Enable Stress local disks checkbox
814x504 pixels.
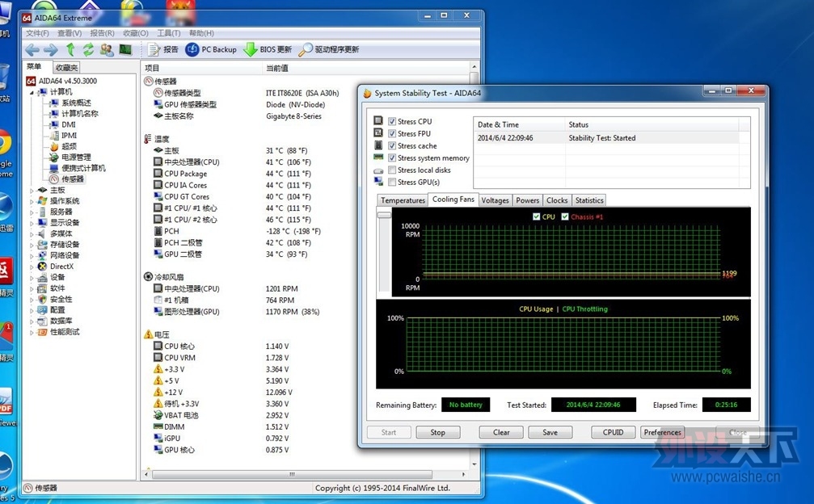click(x=392, y=170)
